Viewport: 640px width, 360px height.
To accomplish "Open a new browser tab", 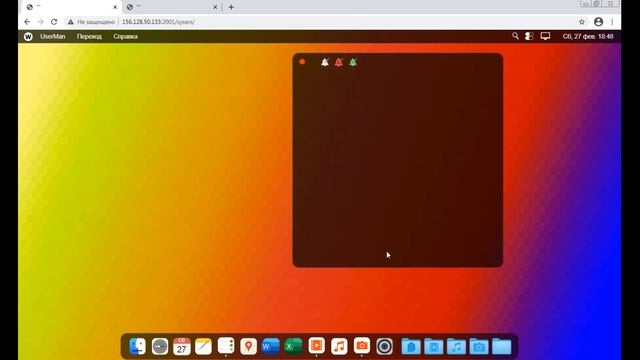I will [231, 7].
